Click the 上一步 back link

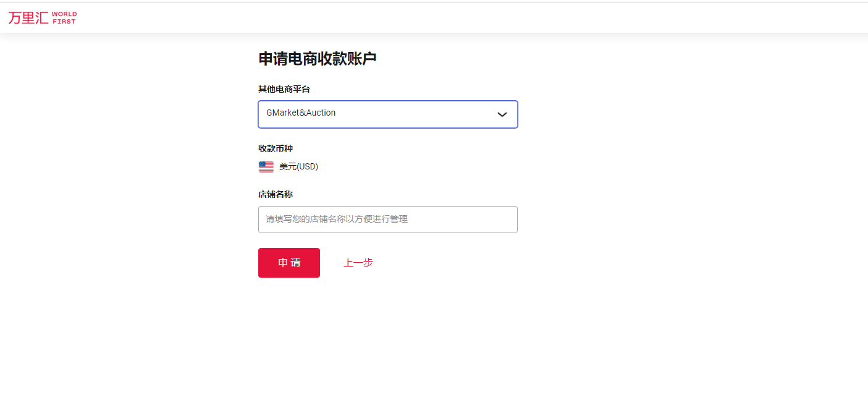click(358, 263)
